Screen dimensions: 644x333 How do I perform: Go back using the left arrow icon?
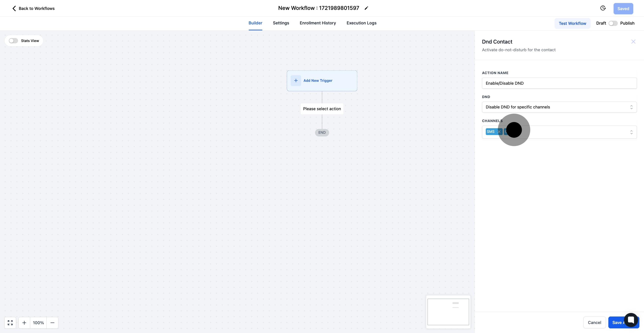click(x=14, y=9)
